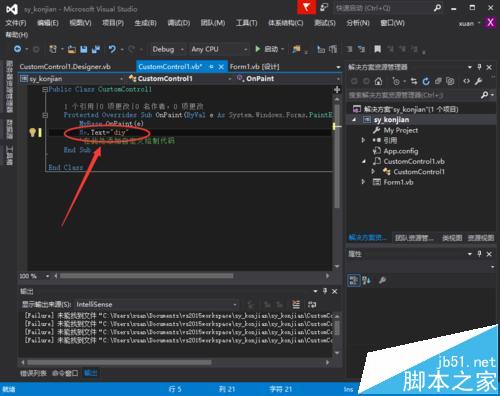The height and width of the screenshot is (396, 500).
Task: Switch to 类视图 tab
Action: [x=452, y=238]
